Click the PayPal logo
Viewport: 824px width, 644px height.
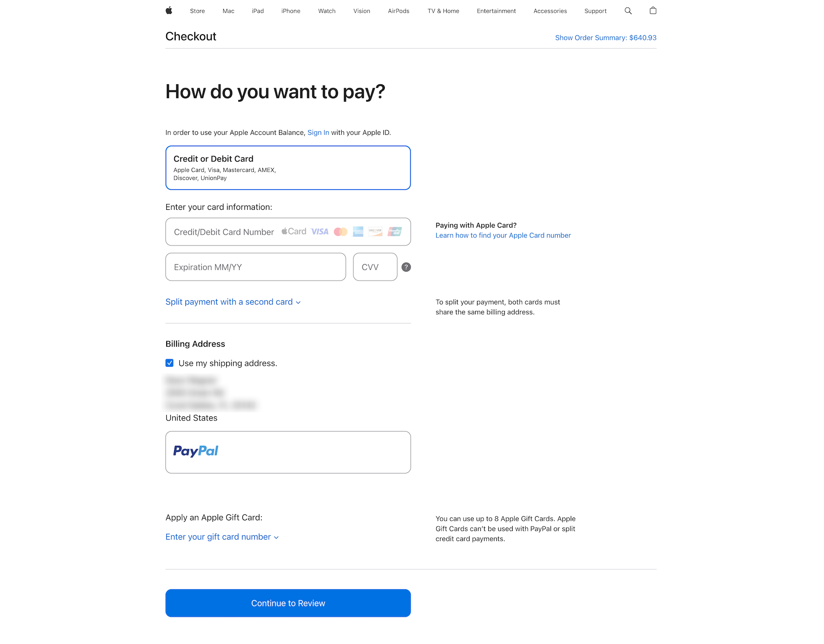coord(196,451)
